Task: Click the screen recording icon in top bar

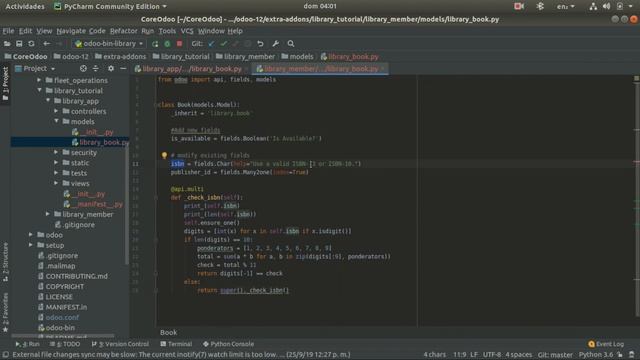Action: pyautogui.click(x=519, y=6)
